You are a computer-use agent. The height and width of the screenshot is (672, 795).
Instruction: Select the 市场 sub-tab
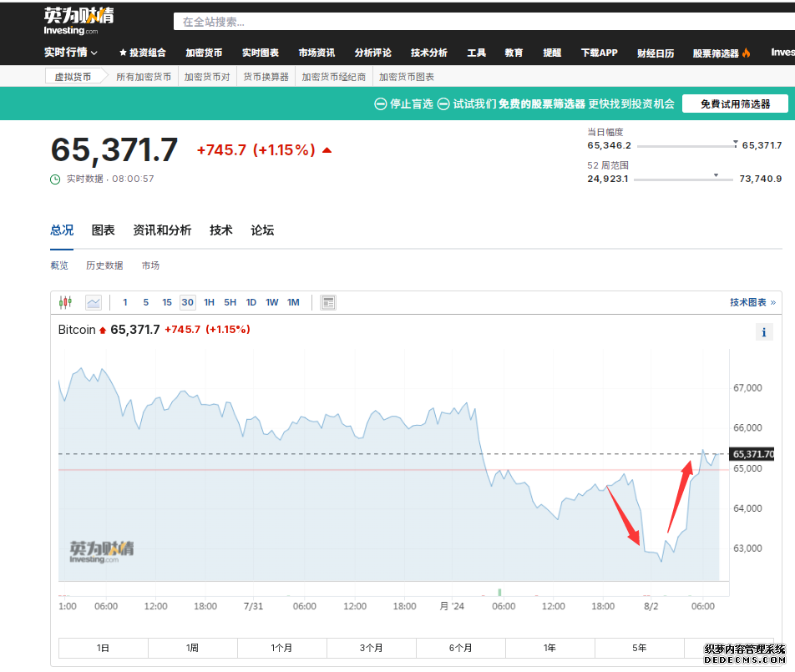pos(150,265)
